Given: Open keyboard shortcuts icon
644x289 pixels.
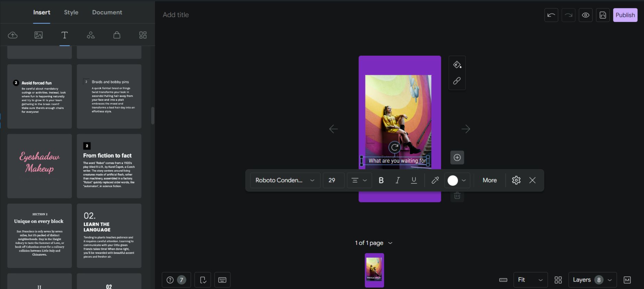Looking at the screenshot, I should [x=222, y=280].
